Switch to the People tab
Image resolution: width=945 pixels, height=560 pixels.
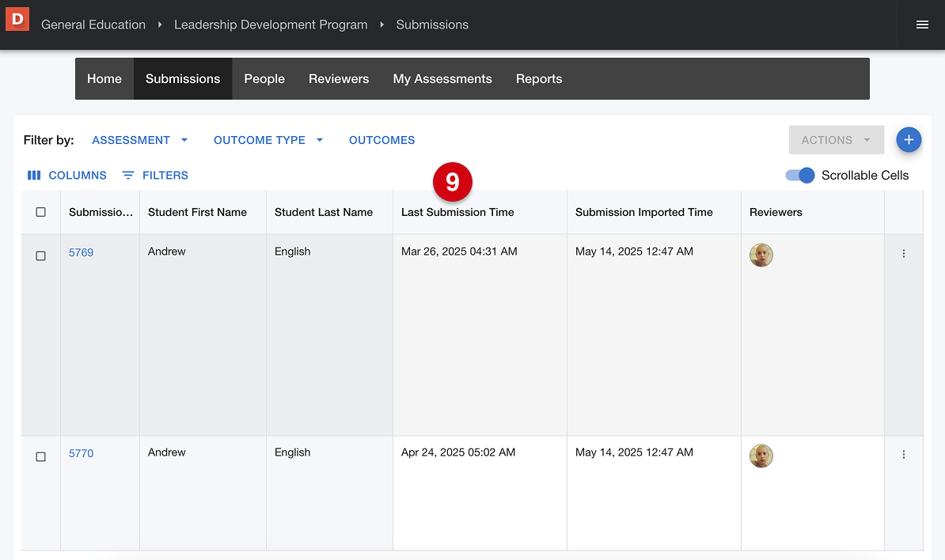pos(264,79)
